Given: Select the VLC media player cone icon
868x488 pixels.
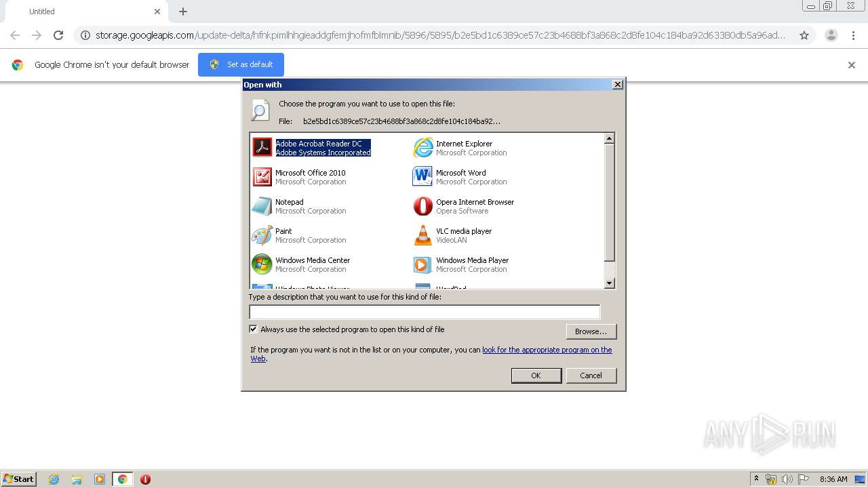Looking at the screenshot, I should (422, 235).
